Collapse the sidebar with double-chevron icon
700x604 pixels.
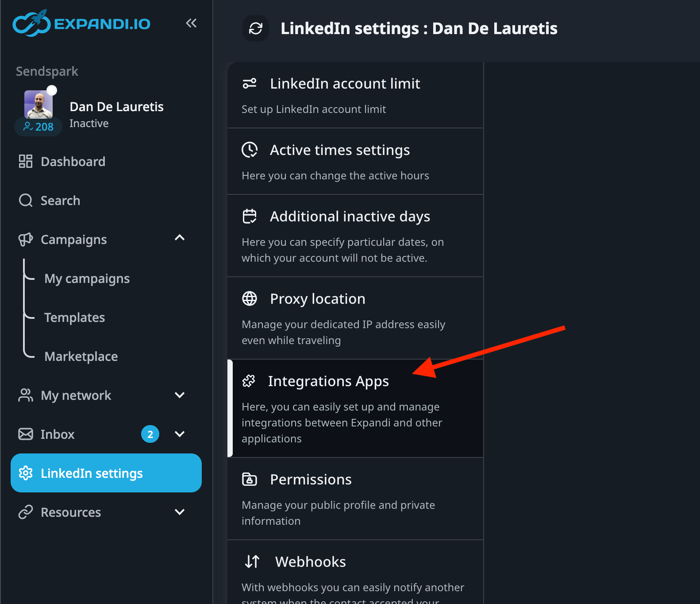pos(191,23)
